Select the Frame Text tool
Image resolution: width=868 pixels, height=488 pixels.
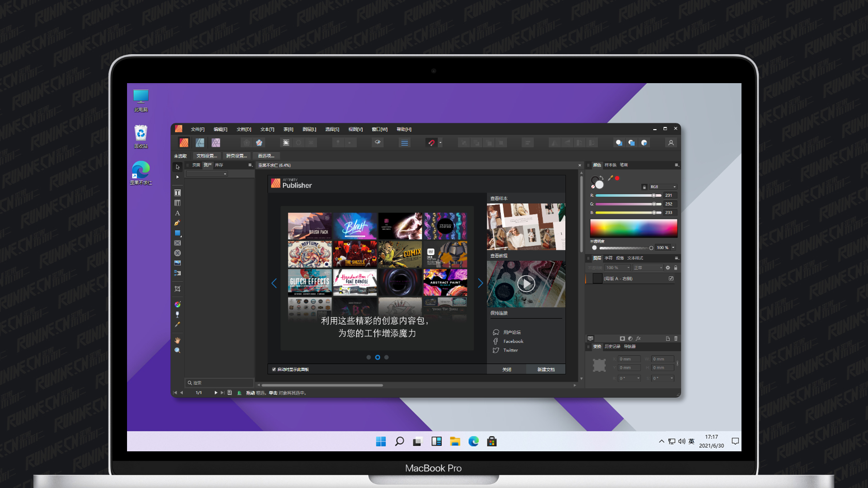178,193
